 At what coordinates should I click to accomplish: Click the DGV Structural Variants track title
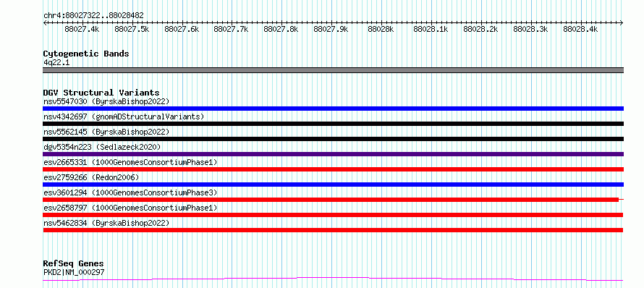click(101, 93)
